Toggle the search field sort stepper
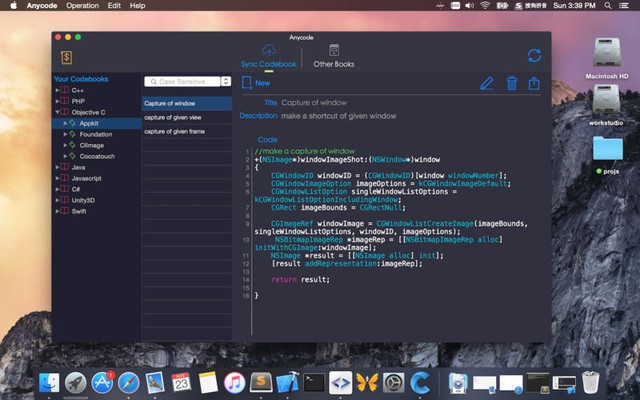Image resolution: width=640 pixels, height=400 pixels. point(226,81)
